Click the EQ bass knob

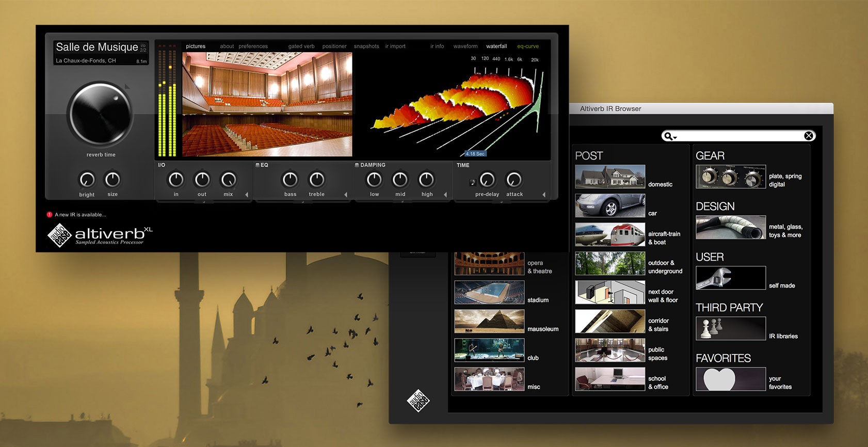(x=290, y=179)
